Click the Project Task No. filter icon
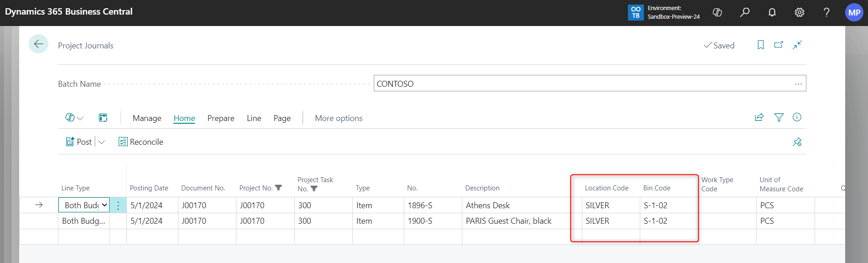 pyautogui.click(x=314, y=189)
